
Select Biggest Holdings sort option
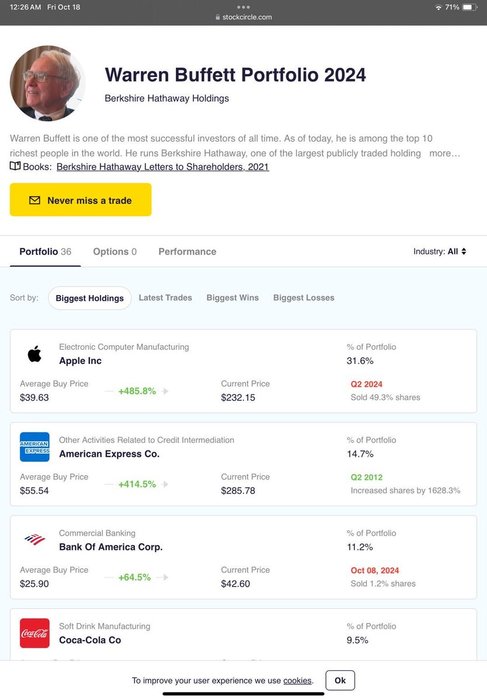coord(90,298)
